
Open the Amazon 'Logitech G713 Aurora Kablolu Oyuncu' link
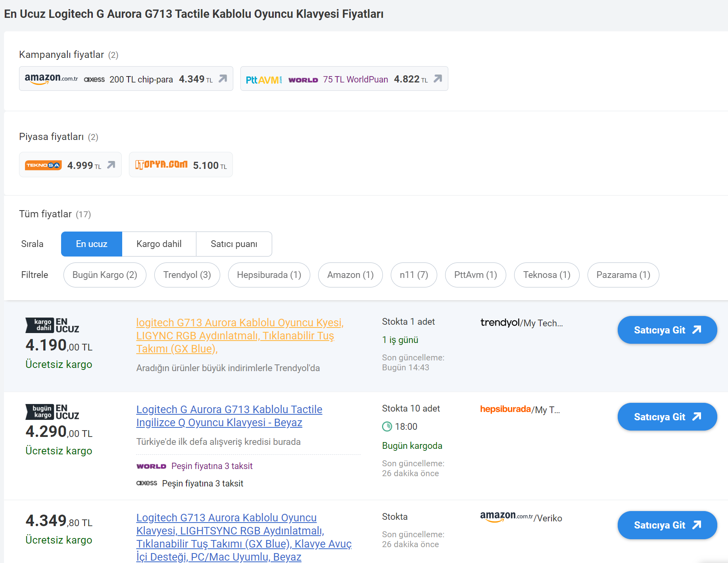coord(244,537)
